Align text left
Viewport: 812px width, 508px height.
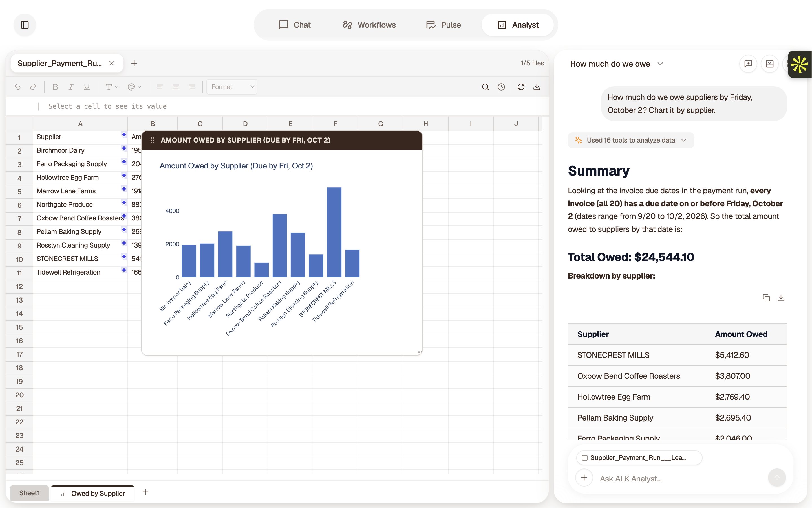tap(160, 87)
